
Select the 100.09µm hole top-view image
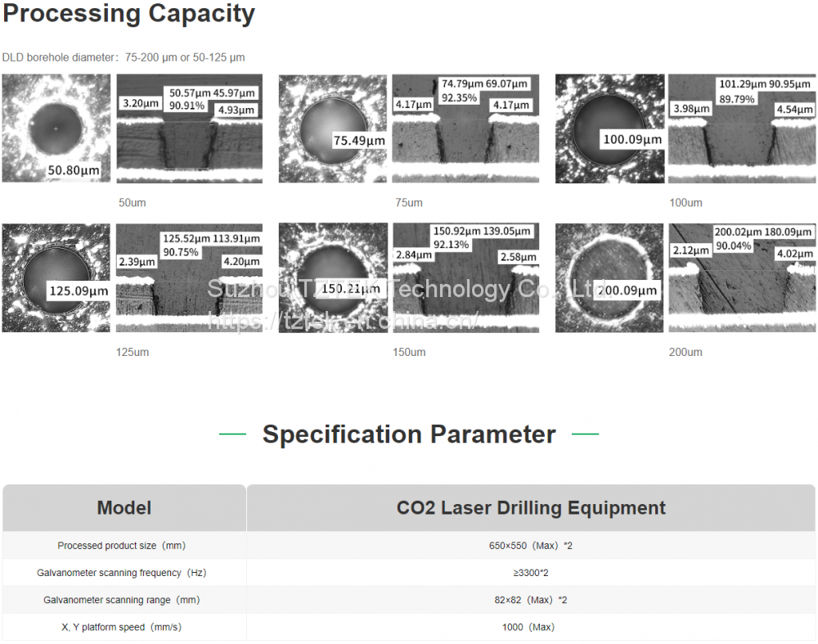pyautogui.click(x=609, y=128)
